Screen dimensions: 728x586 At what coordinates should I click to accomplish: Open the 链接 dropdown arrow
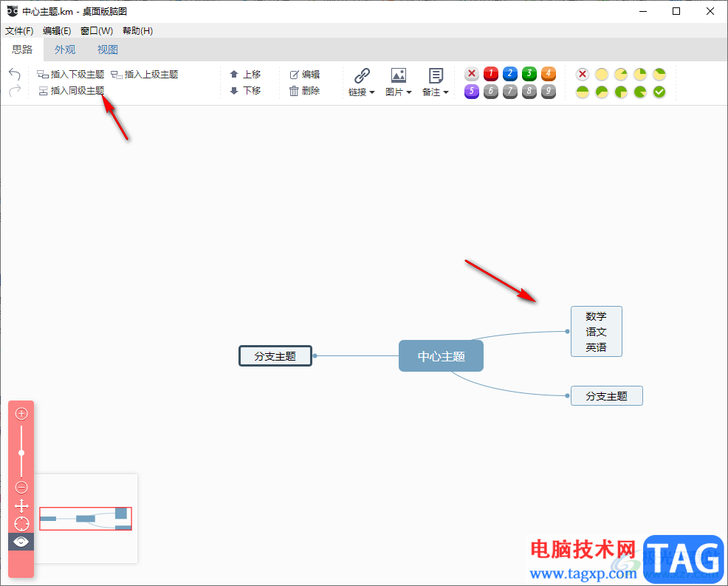click(372, 92)
